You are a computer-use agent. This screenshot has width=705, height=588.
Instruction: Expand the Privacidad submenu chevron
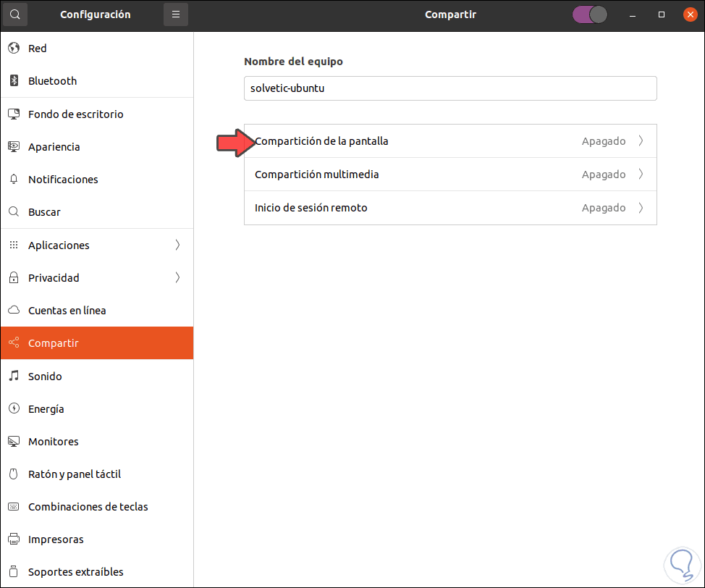pos(177,278)
